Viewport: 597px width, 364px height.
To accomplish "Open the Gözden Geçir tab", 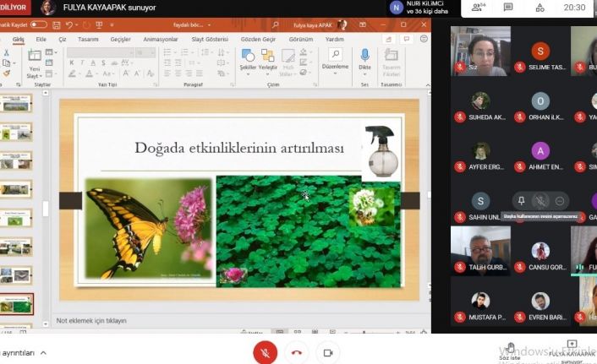I will click(x=258, y=39).
